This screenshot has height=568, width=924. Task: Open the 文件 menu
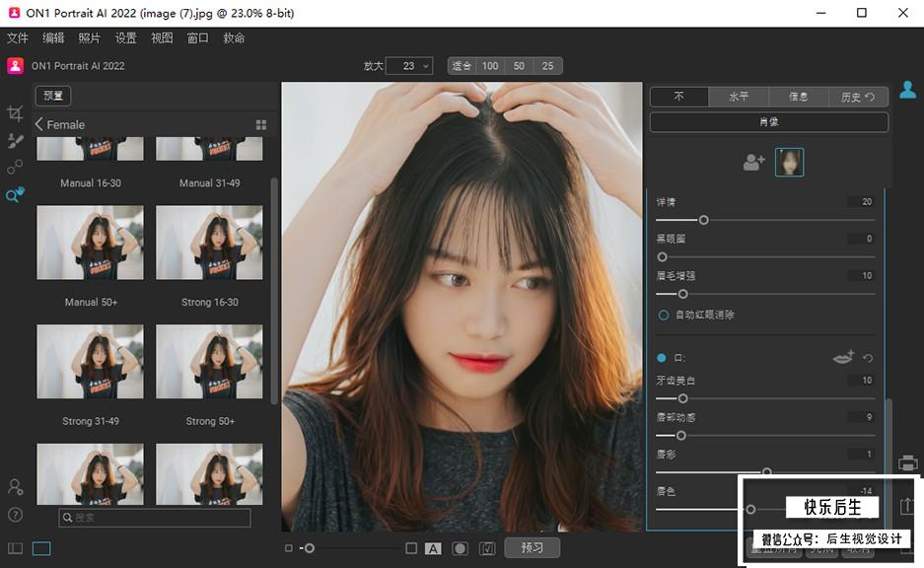pyautogui.click(x=18, y=38)
